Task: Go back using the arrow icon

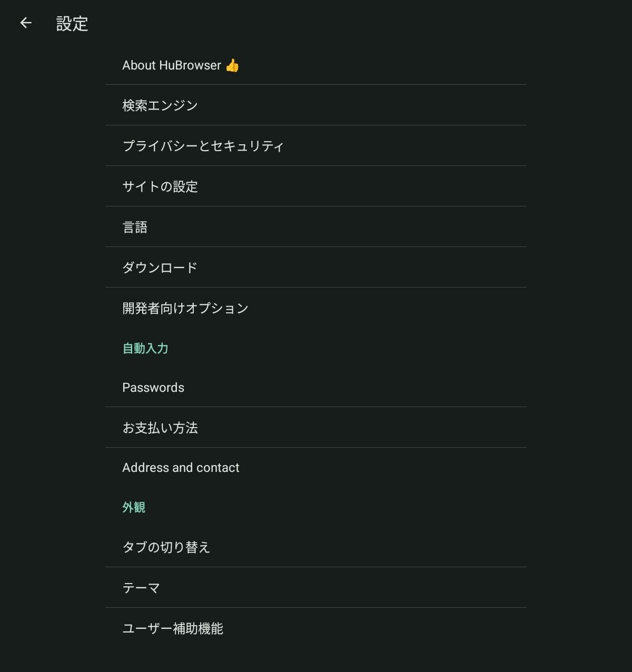Action: (x=26, y=23)
